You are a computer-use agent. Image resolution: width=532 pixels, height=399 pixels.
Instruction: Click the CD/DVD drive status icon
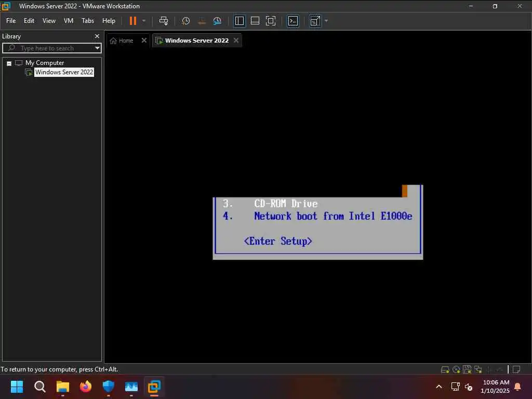(456, 369)
